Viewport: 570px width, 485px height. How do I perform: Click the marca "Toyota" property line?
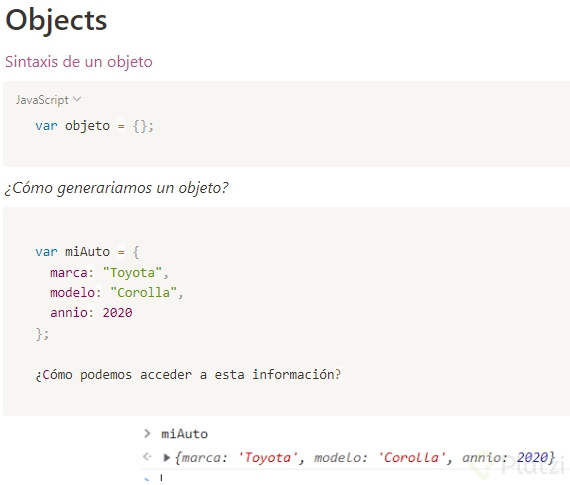click(109, 272)
